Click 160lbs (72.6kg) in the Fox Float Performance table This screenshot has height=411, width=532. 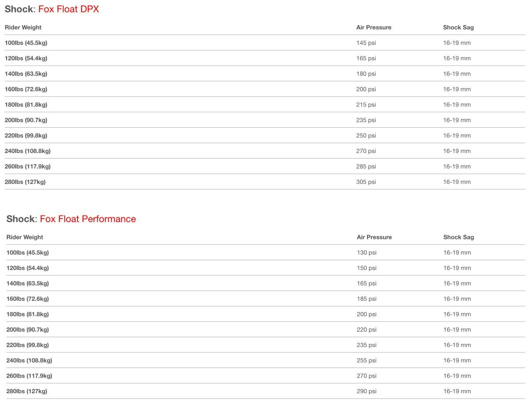point(27,299)
